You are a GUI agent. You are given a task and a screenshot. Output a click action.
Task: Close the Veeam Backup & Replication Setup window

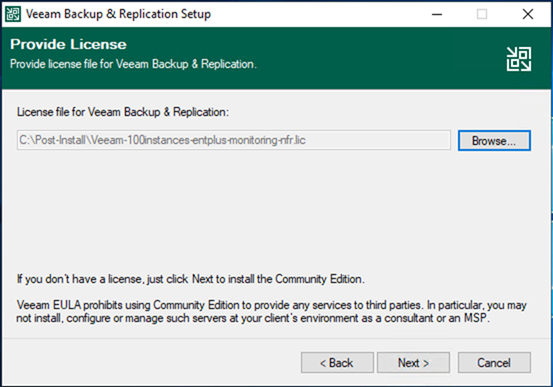tap(528, 14)
